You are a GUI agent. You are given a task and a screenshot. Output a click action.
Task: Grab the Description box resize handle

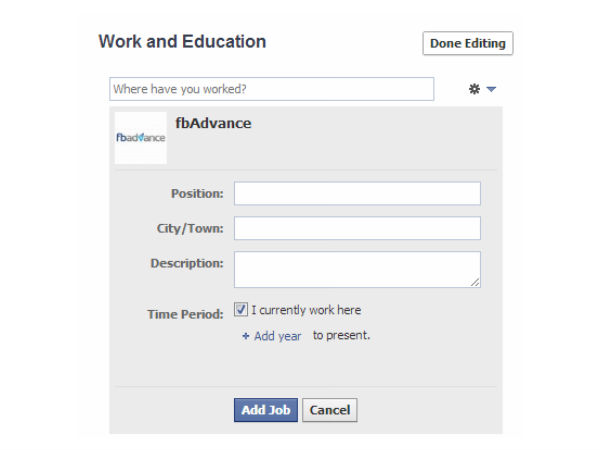click(x=475, y=283)
